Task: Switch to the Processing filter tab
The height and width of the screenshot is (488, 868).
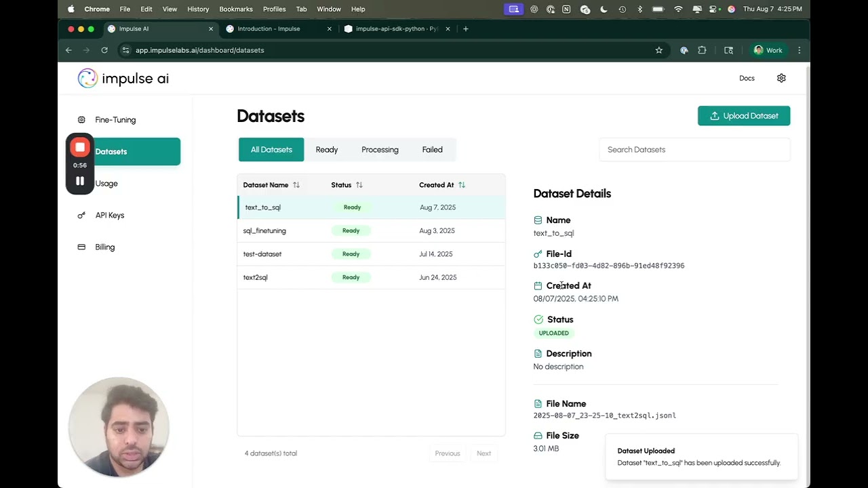Action: (380, 150)
